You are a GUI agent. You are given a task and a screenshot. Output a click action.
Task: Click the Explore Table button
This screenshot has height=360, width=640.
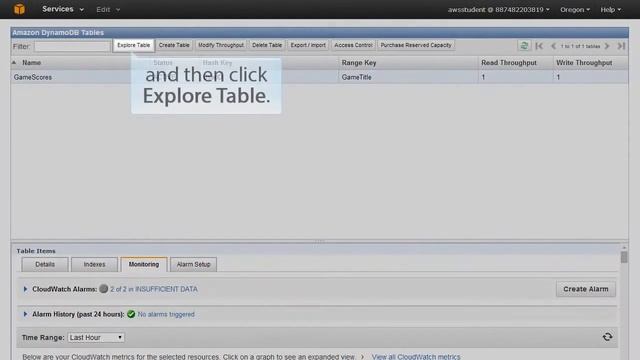point(133,45)
